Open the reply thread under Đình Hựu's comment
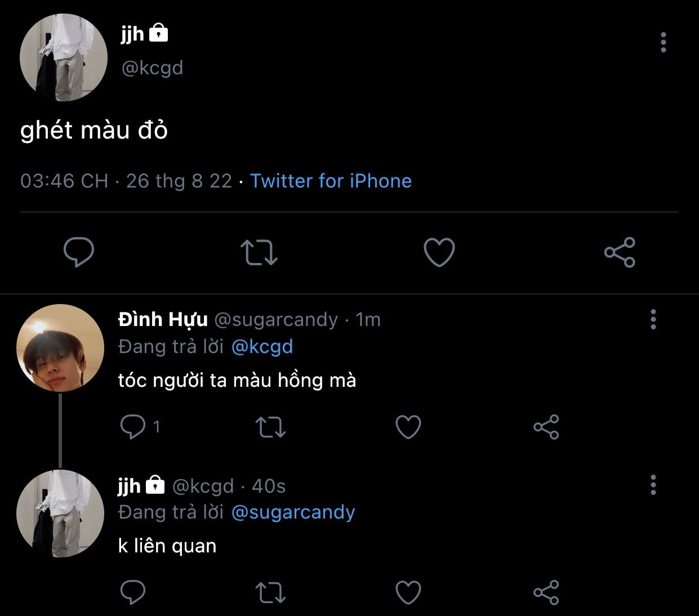Screen dimensions: 699x616 [133, 427]
